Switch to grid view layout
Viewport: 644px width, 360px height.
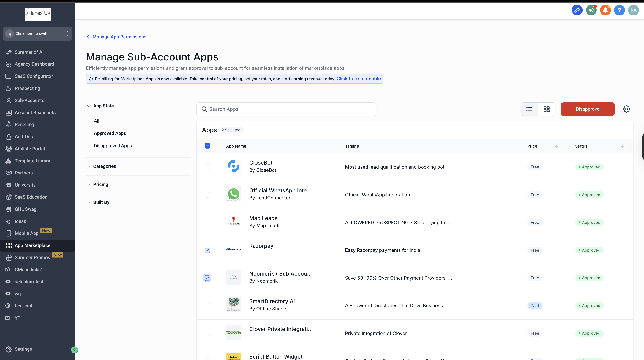click(547, 109)
